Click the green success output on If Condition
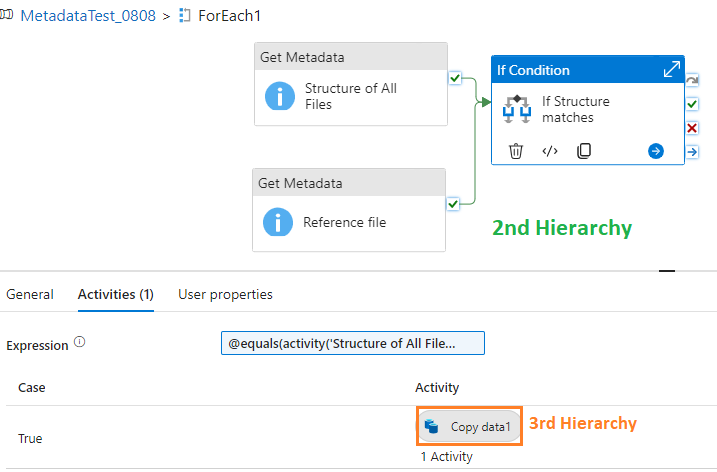Viewport: 717px width, 472px height. point(692,104)
